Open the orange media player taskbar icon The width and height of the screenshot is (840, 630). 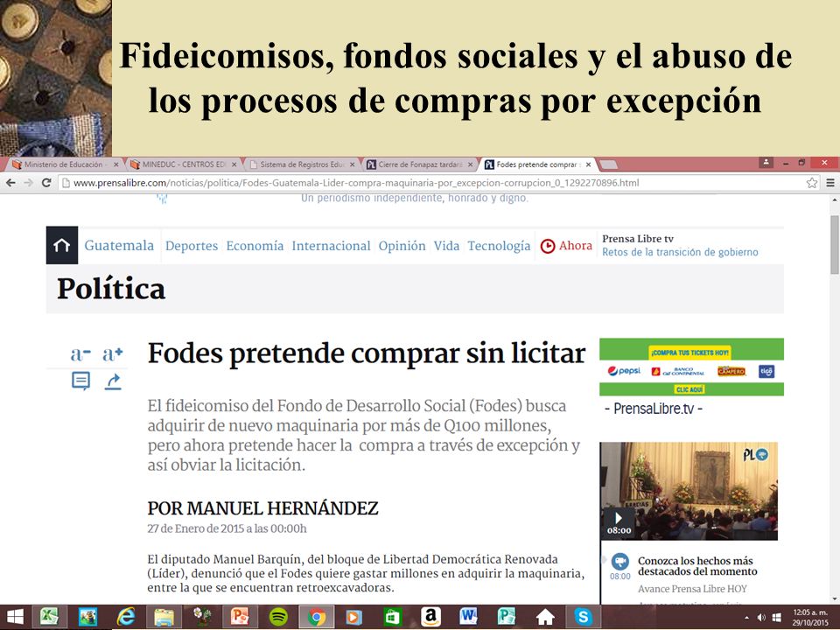coord(353,617)
